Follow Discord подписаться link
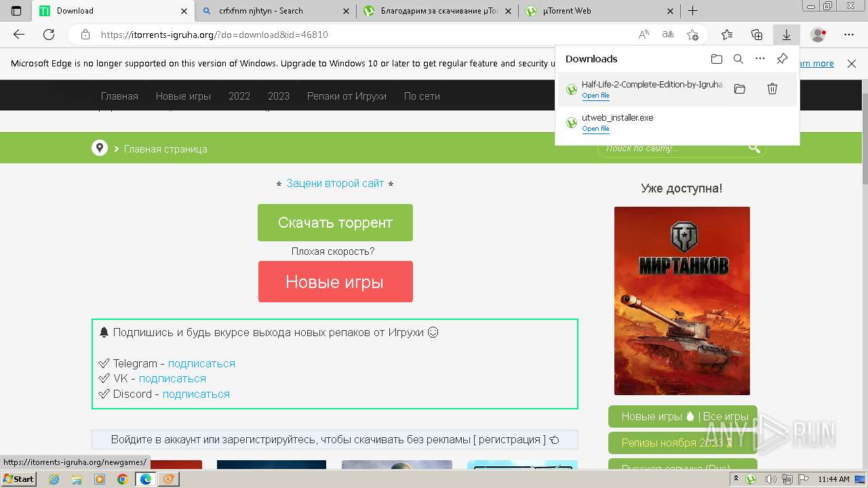This screenshot has height=488, width=868. [196, 394]
